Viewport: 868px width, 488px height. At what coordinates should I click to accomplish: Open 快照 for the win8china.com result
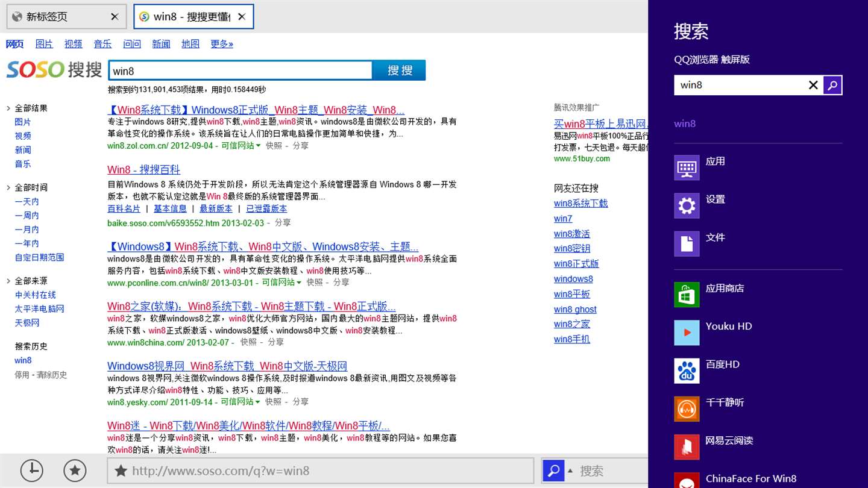coord(248,342)
